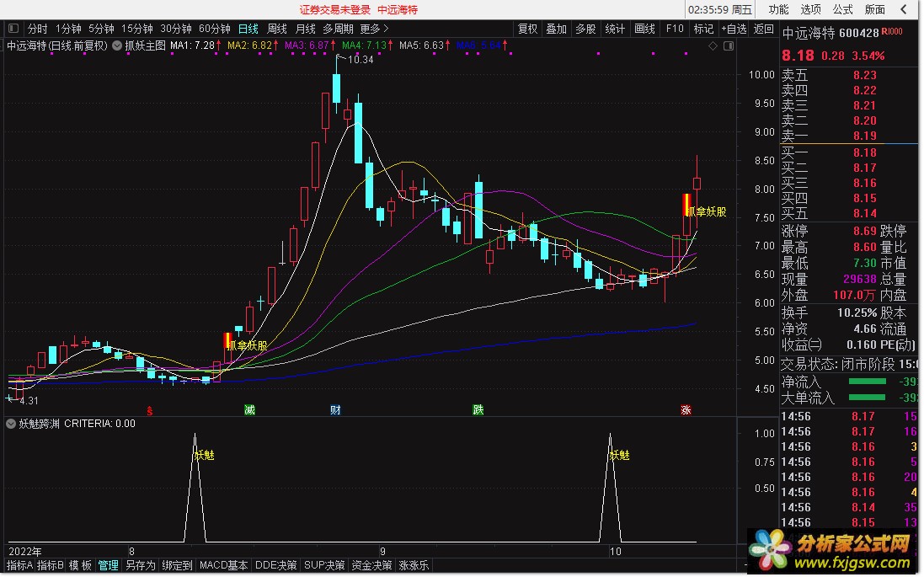
Task: Click the green 跌 event marker
Action: 478,409
